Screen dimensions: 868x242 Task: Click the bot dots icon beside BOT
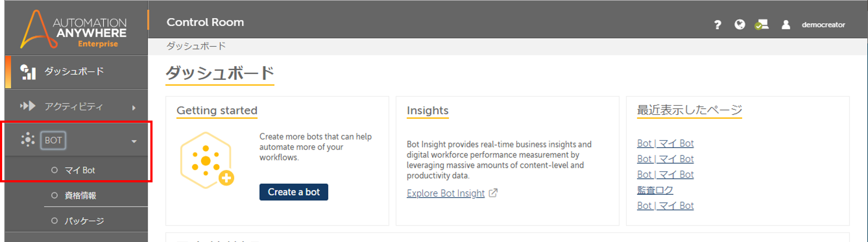[28, 140]
